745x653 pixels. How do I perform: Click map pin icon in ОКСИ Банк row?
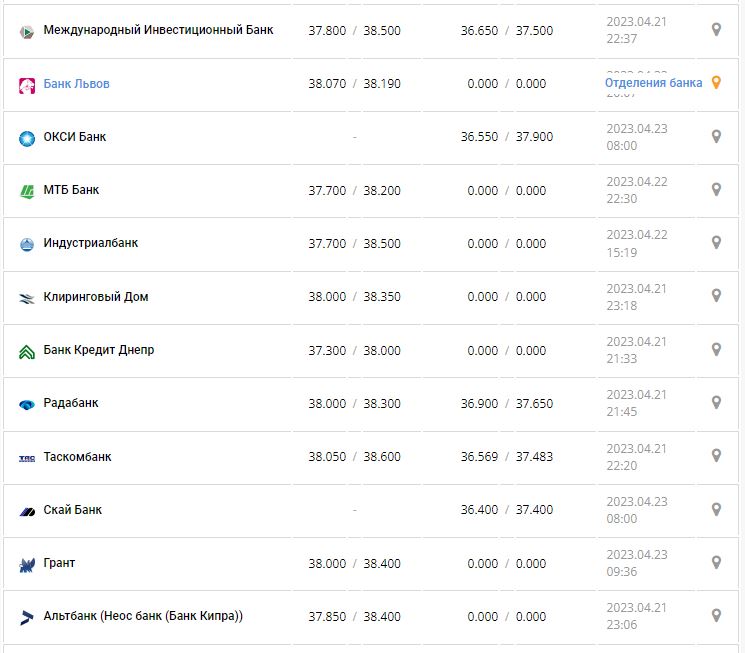tap(716, 136)
